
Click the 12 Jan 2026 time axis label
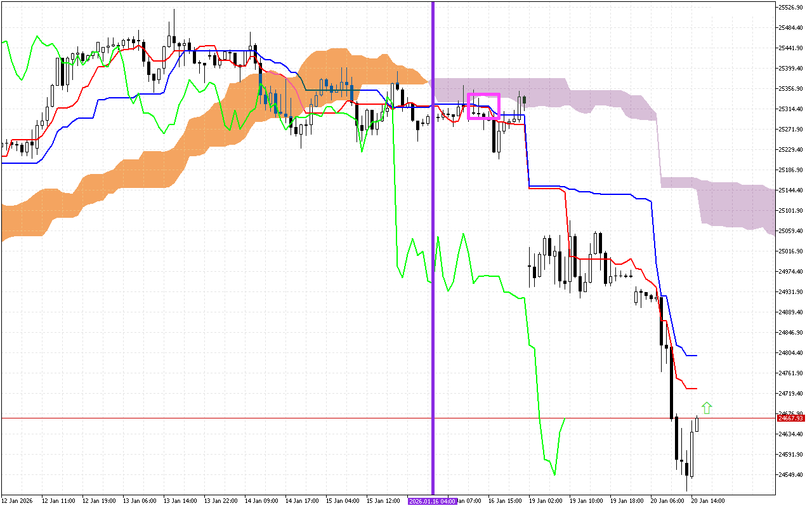coord(16,501)
